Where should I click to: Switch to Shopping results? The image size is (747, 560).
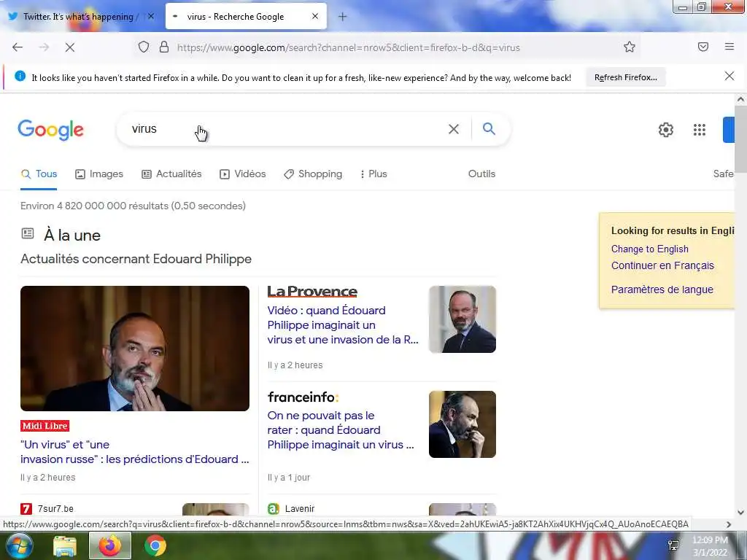click(312, 174)
